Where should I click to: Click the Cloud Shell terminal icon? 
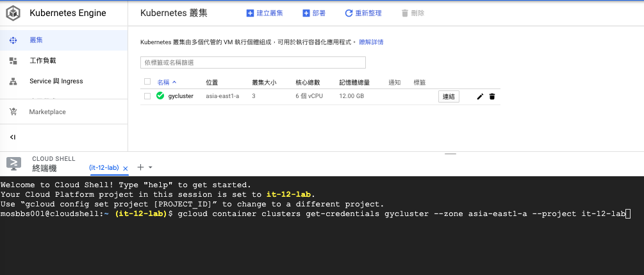pyautogui.click(x=13, y=163)
